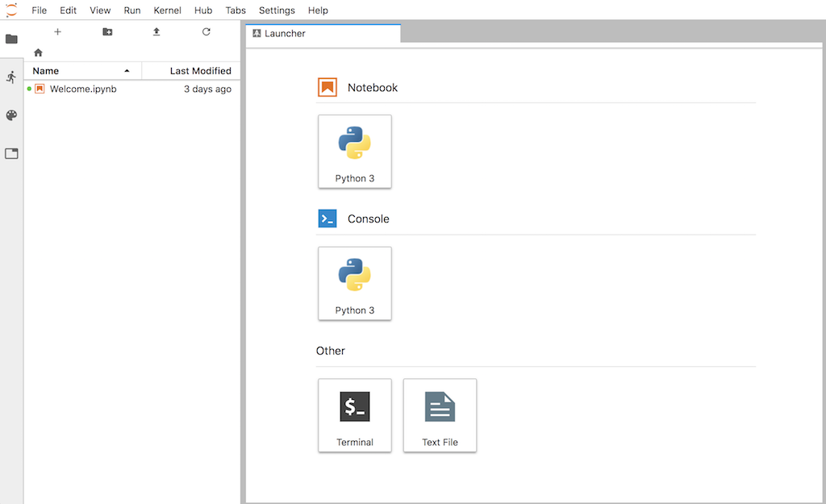826x504 pixels.
Task: Open the Help menu
Action: pyautogui.click(x=318, y=10)
